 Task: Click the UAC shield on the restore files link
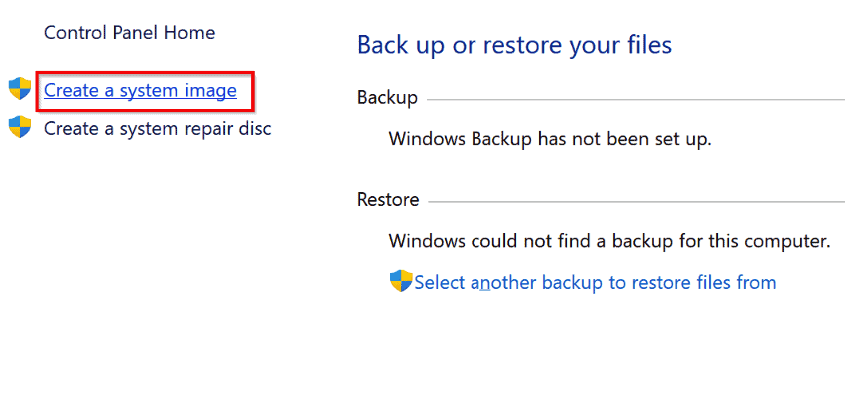[401, 281]
